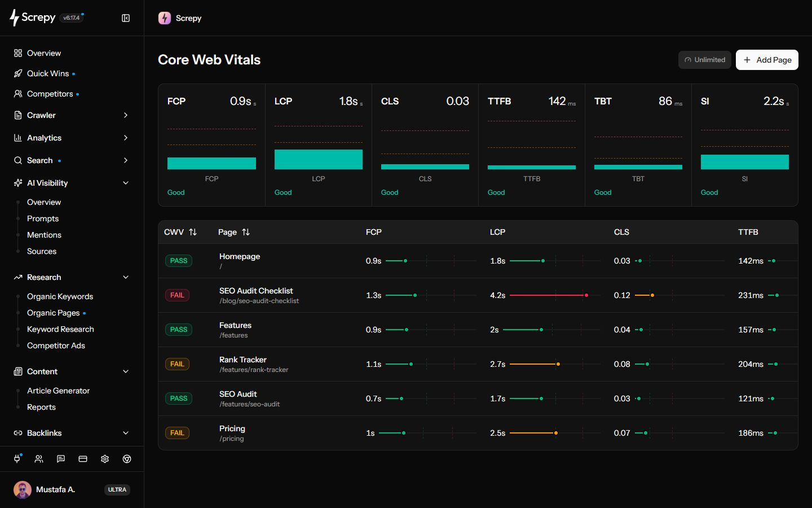The width and height of the screenshot is (812, 508).
Task: Open Article Generator
Action: 58,391
